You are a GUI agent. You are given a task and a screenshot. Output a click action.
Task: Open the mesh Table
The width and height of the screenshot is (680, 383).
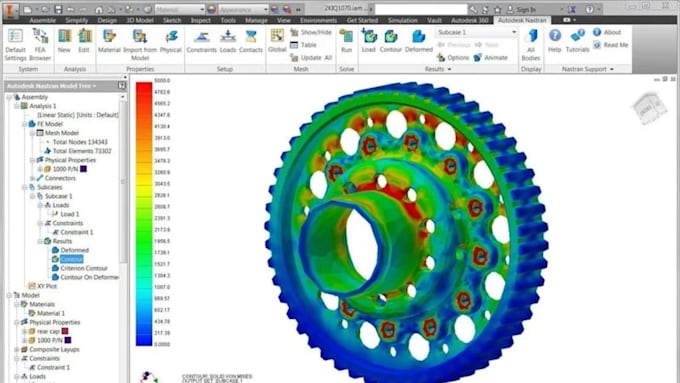(303, 45)
